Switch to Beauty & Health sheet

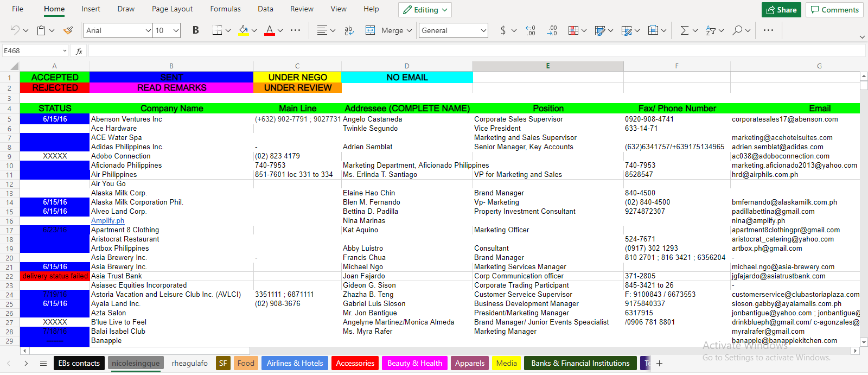[x=414, y=364]
